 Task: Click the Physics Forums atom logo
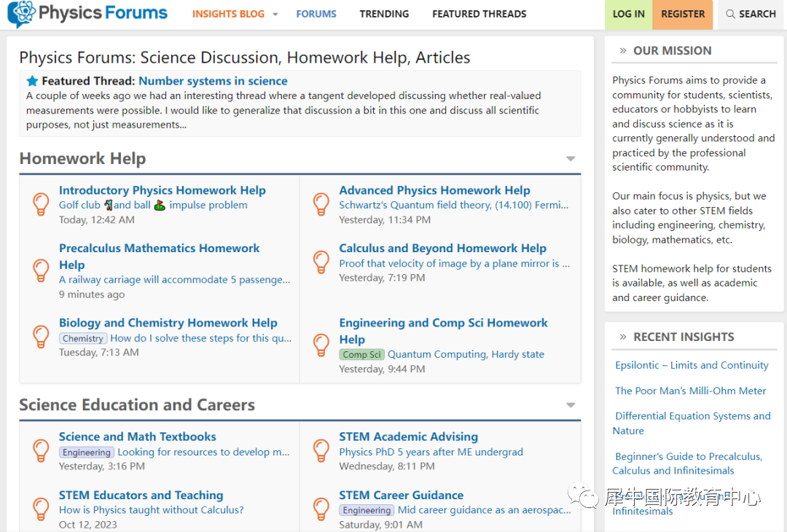click(22, 14)
